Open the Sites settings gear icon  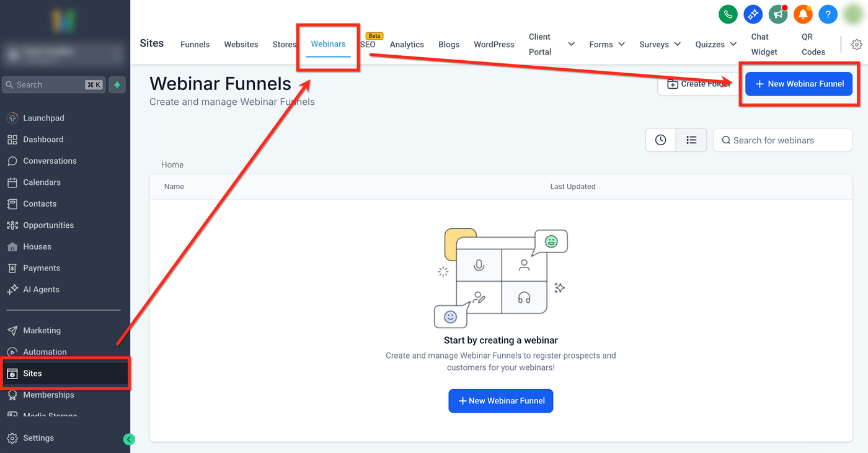point(856,45)
